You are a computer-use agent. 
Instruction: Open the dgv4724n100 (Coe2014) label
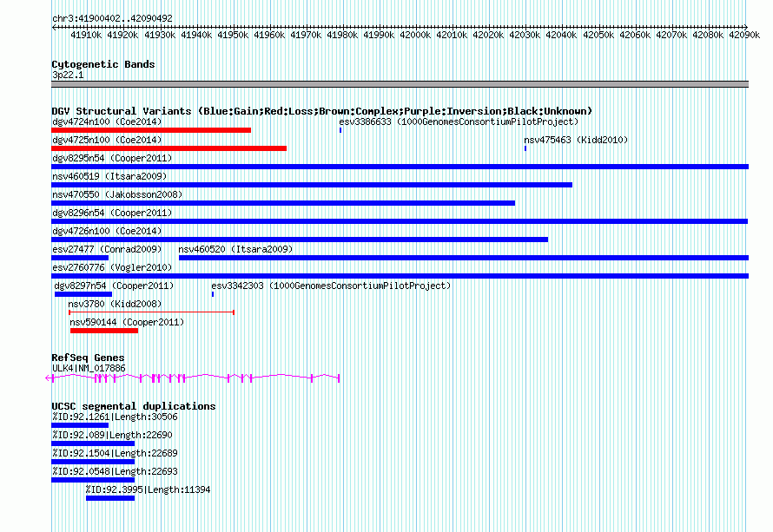point(107,122)
